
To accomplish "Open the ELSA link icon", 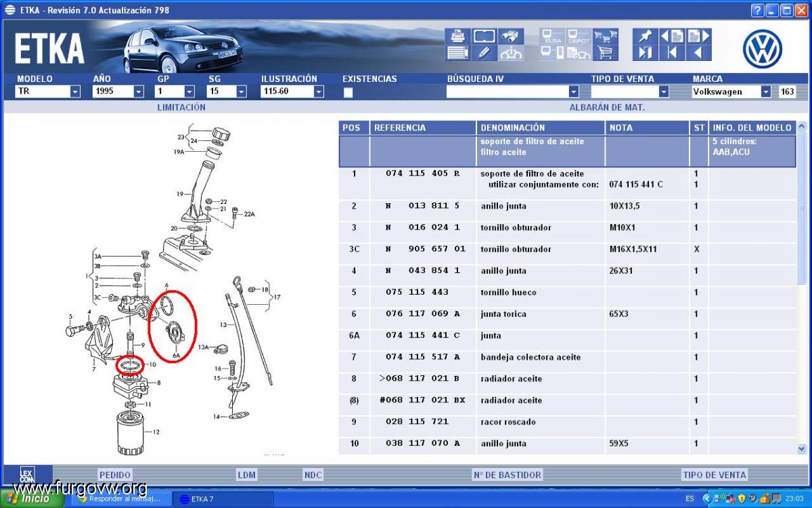I will [x=552, y=37].
